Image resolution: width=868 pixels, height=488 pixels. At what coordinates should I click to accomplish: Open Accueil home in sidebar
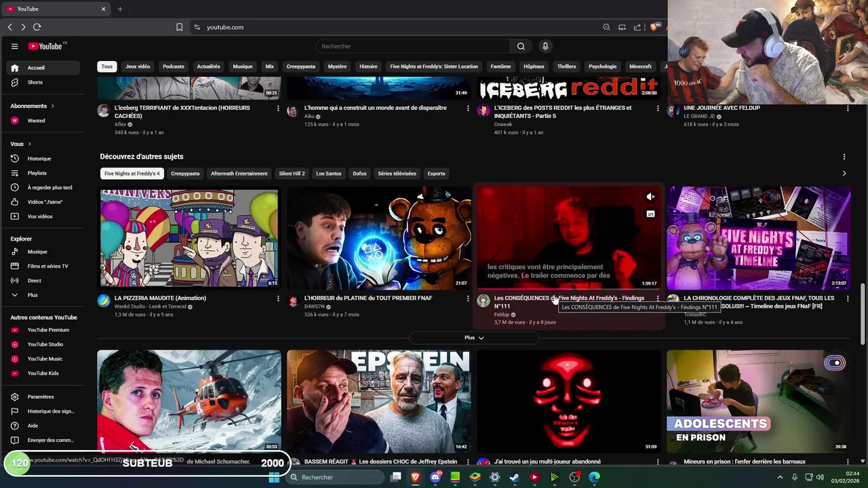(x=43, y=68)
